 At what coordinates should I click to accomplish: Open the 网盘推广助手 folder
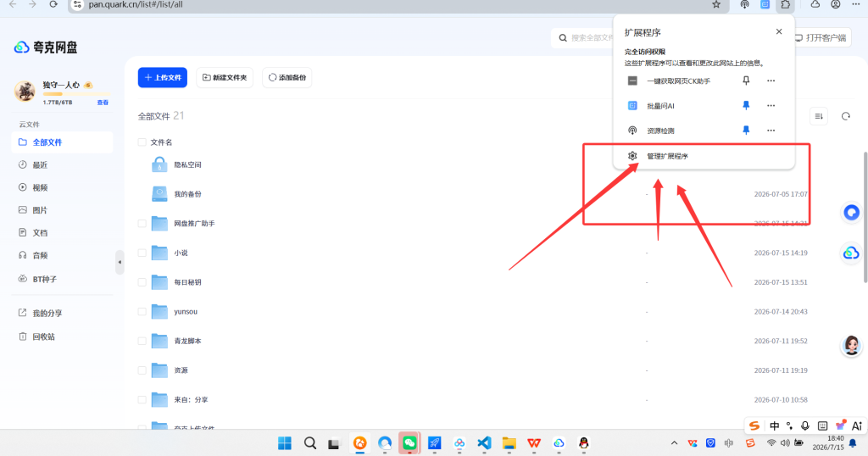(194, 224)
